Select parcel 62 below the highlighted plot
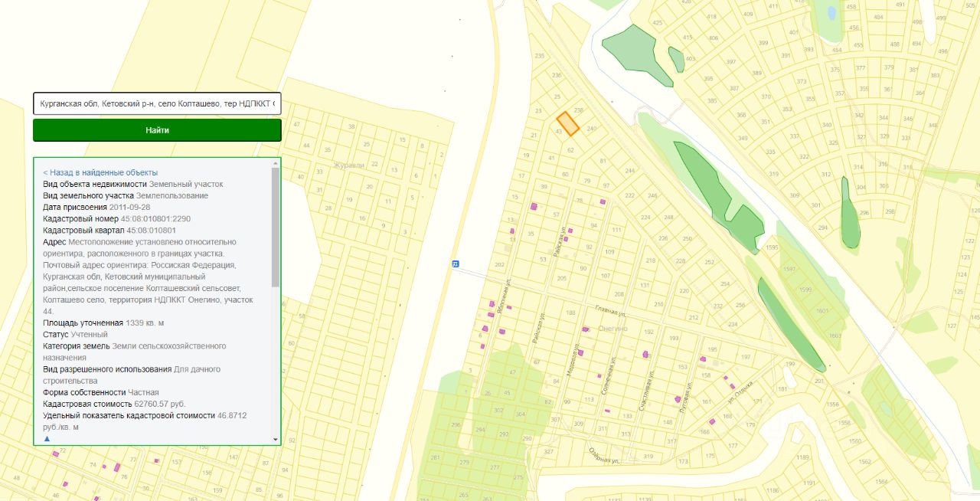Viewport: 980px width, 501px height. (x=570, y=150)
